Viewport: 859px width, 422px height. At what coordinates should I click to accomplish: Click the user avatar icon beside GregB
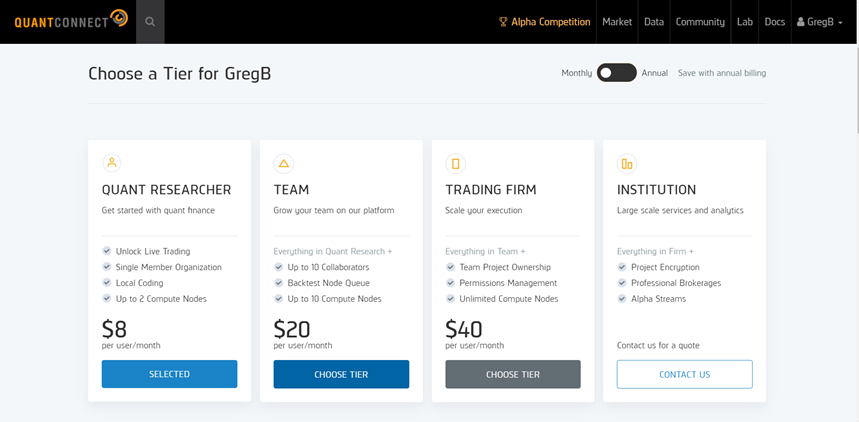[x=800, y=22]
